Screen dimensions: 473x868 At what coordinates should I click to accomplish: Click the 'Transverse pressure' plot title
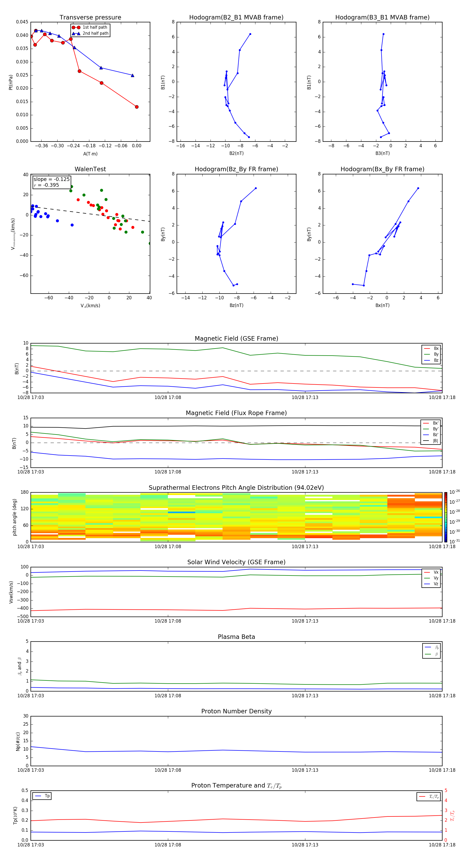90,18
